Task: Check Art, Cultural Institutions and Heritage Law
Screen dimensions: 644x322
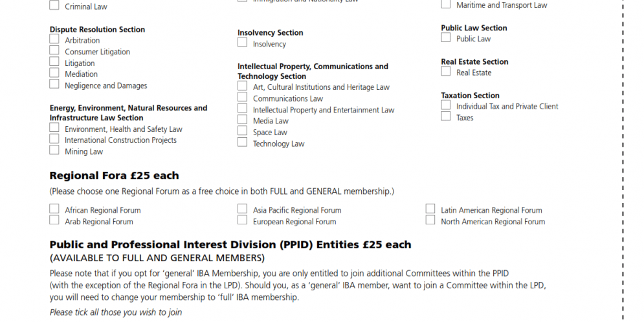Action: coord(242,86)
